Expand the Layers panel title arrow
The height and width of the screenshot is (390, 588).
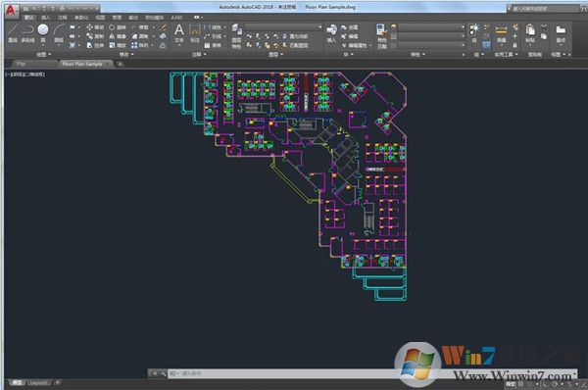pos(281,54)
